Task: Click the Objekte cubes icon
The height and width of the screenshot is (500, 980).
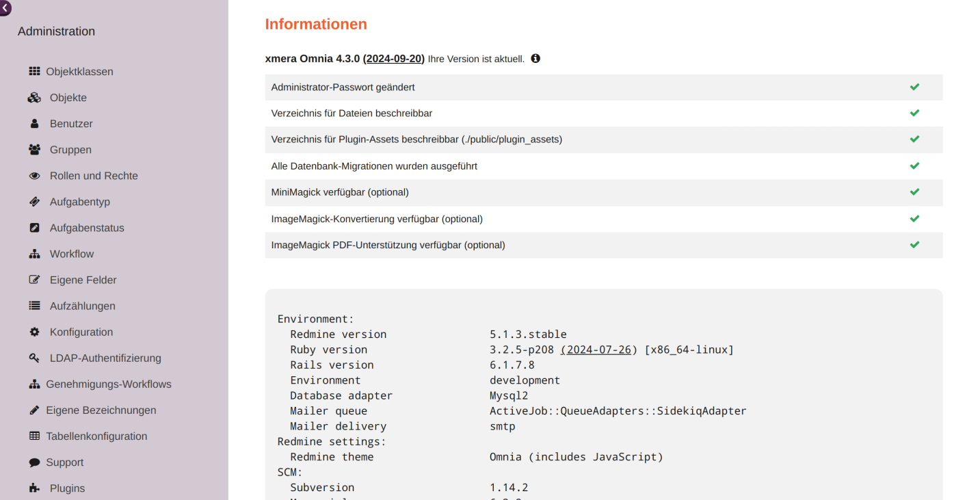Action: tap(34, 98)
